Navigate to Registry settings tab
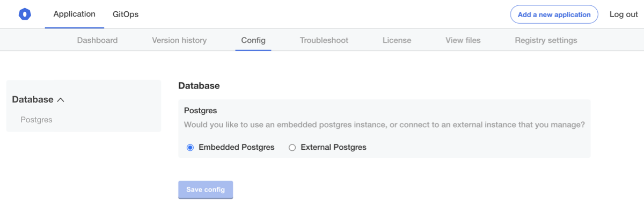Screen dimensions: 644x219 546,40
